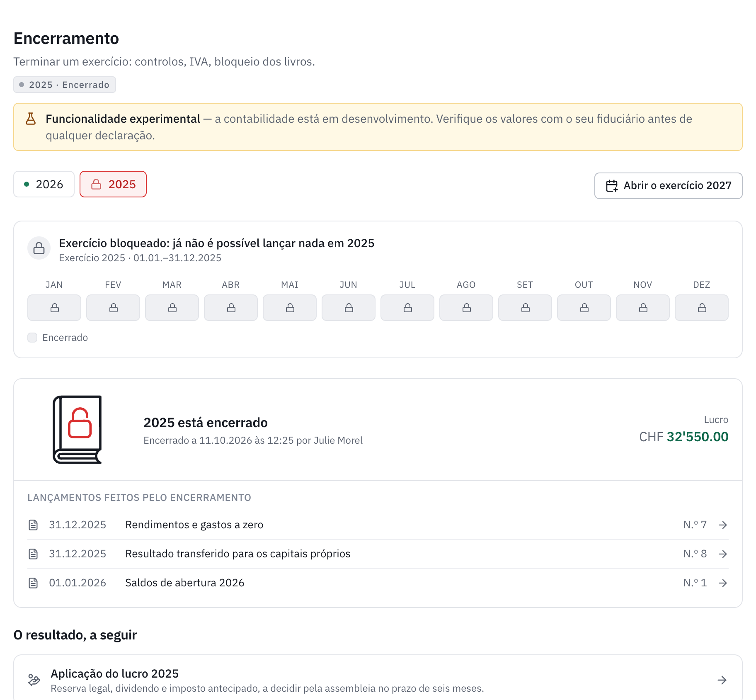
Task: Click the NOV locked month cell
Action: [x=643, y=308]
